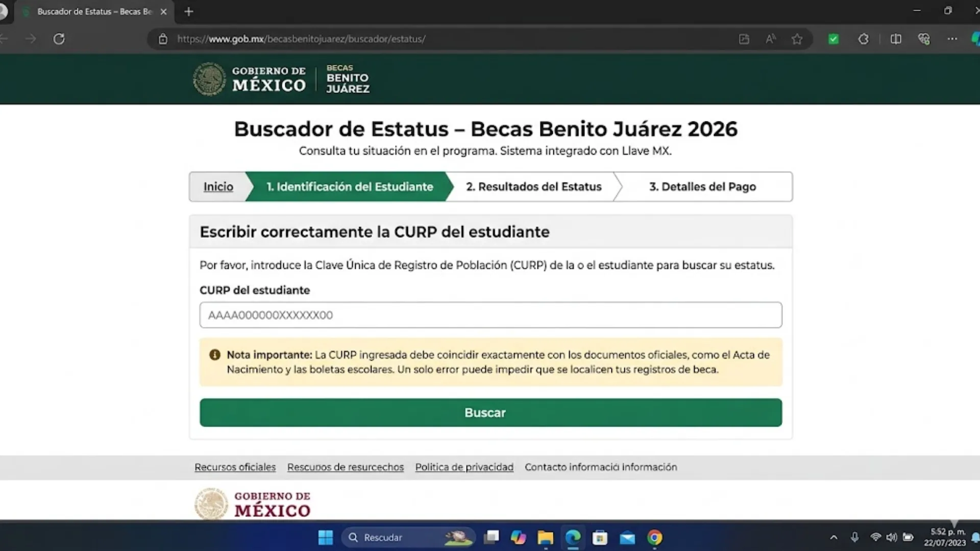Screen dimensions: 980x551
Task: Click the Gobierno de México header logo
Action: click(250, 79)
